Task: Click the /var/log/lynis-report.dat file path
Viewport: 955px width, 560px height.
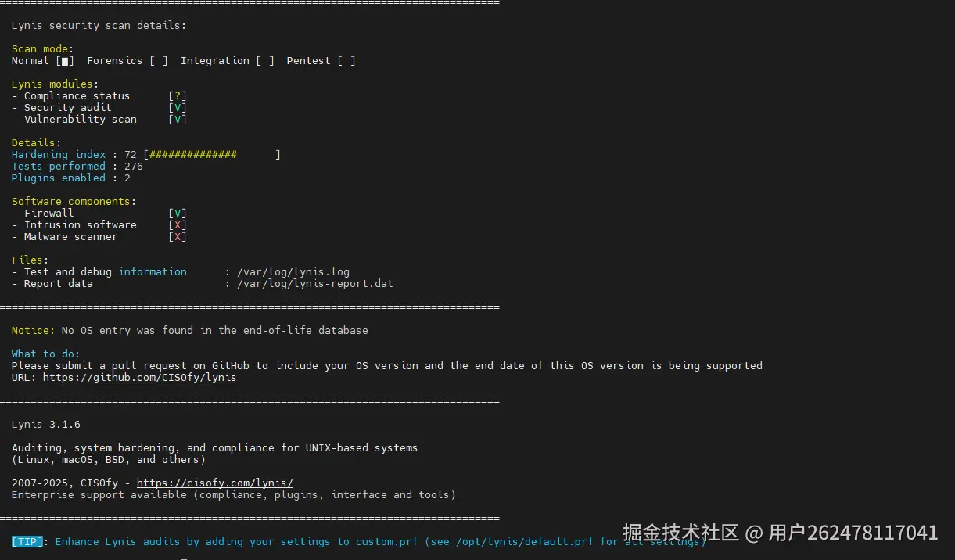Action: [x=314, y=284]
